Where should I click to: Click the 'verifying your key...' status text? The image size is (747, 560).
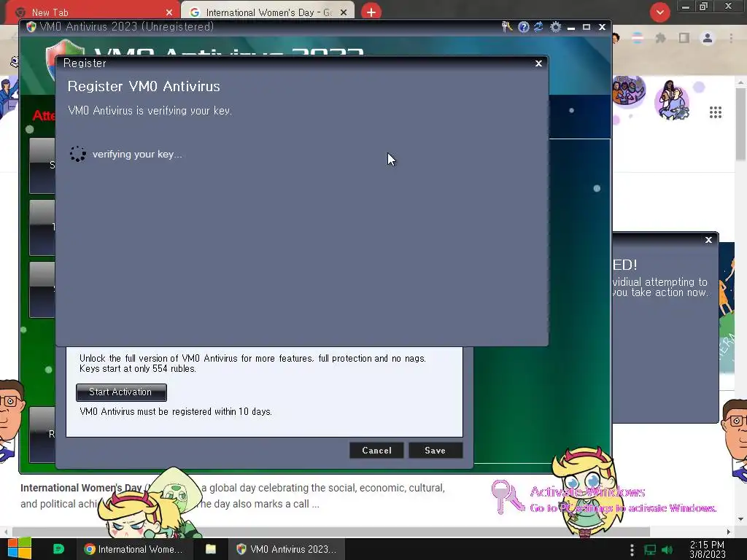pyautogui.click(x=137, y=155)
